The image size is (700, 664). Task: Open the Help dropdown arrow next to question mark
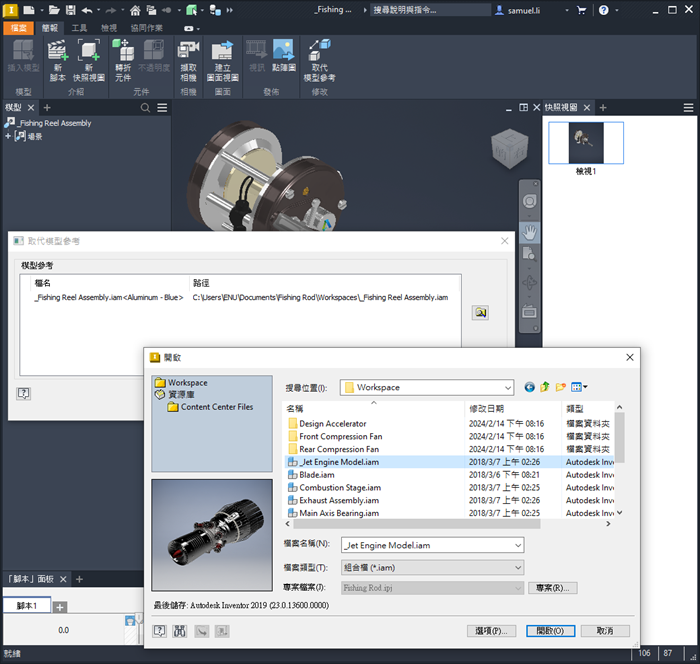tap(617, 10)
